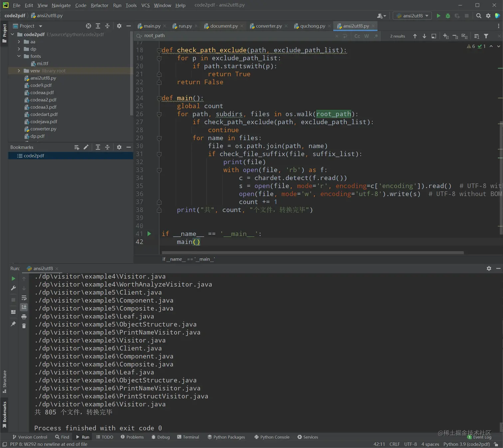Open search results in Find window icon
This screenshot has height=448, width=503.
[434, 36]
